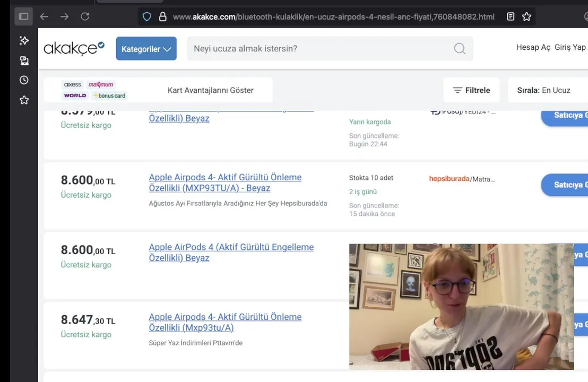
Task: Open Apple Airpods 4 (Mxp93tu/A) Pttavm link
Action: pos(225,322)
